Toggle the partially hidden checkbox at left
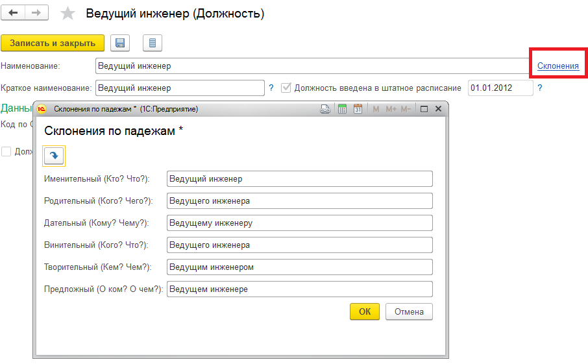 click(6, 151)
